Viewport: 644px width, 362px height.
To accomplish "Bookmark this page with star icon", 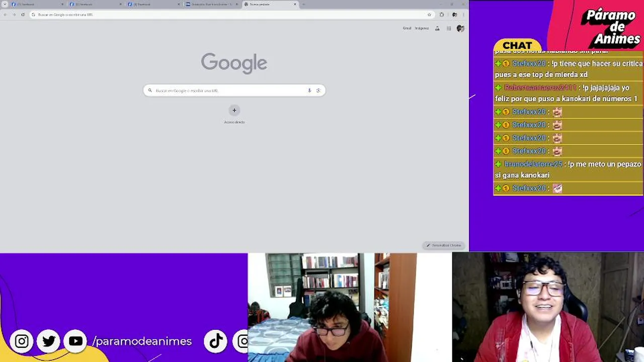I will click(x=429, y=15).
